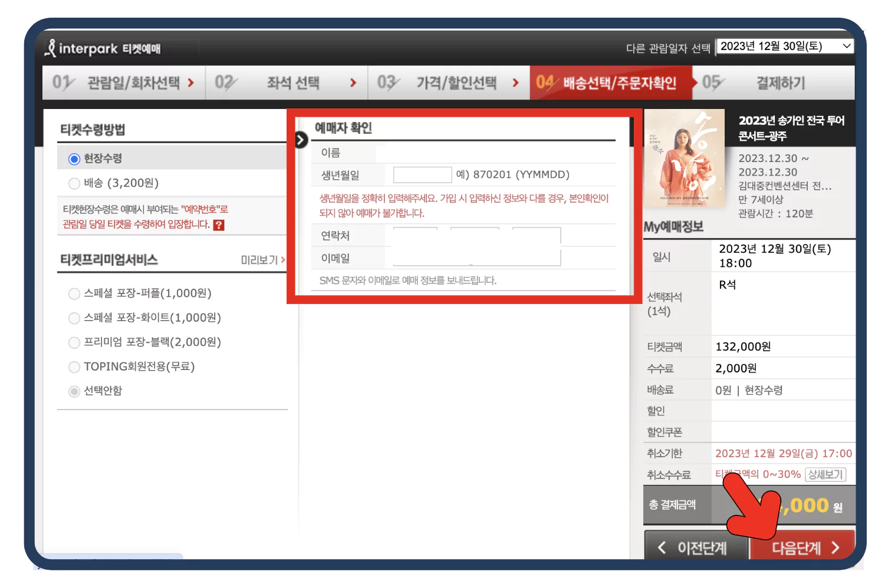
Task: Select 프리미엄 포장-블랙(2,000원) packaging
Action: tap(74, 342)
